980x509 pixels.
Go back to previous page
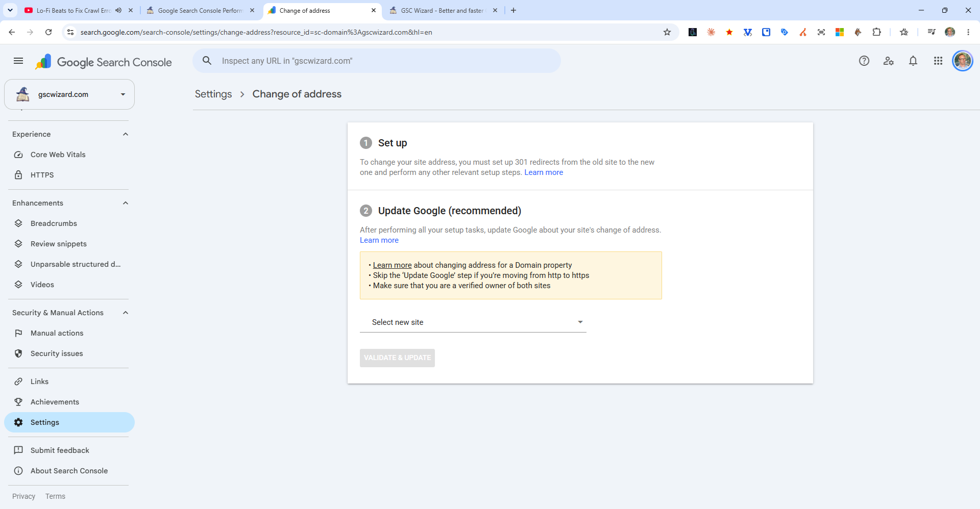pos(12,32)
